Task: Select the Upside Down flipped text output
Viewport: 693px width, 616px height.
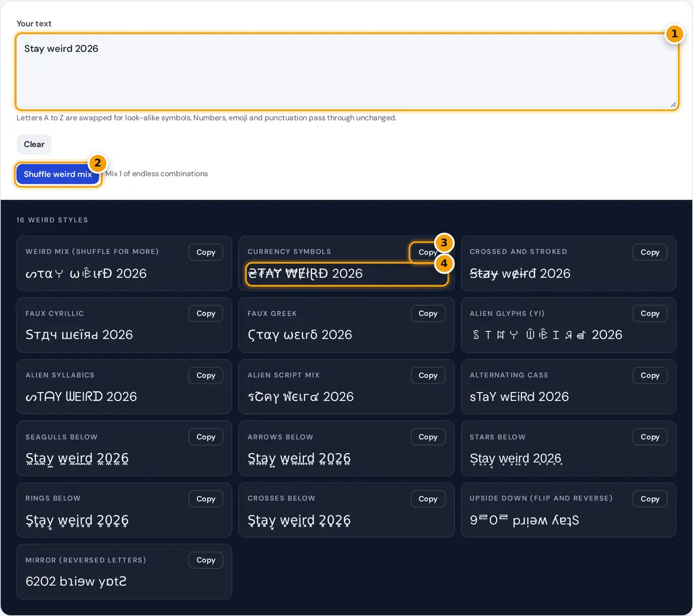Action: coord(524,520)
